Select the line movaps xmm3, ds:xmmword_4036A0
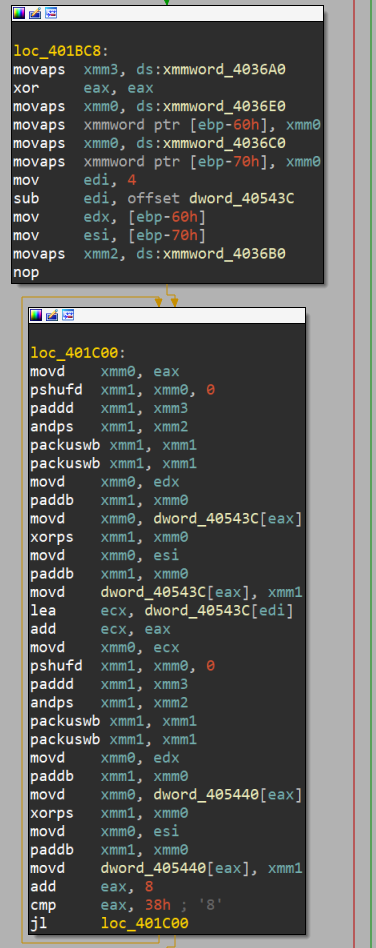The image size is (376, 948). 149,70
